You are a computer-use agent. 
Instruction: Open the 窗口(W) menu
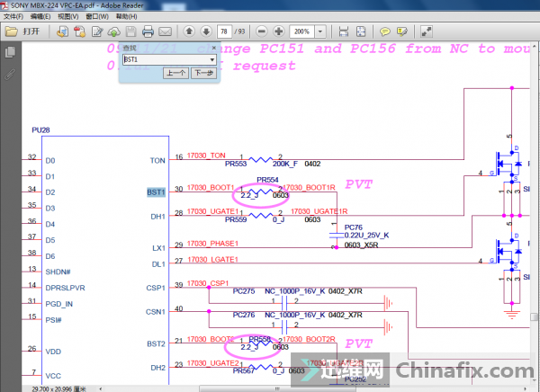click(x=97, y=16)
